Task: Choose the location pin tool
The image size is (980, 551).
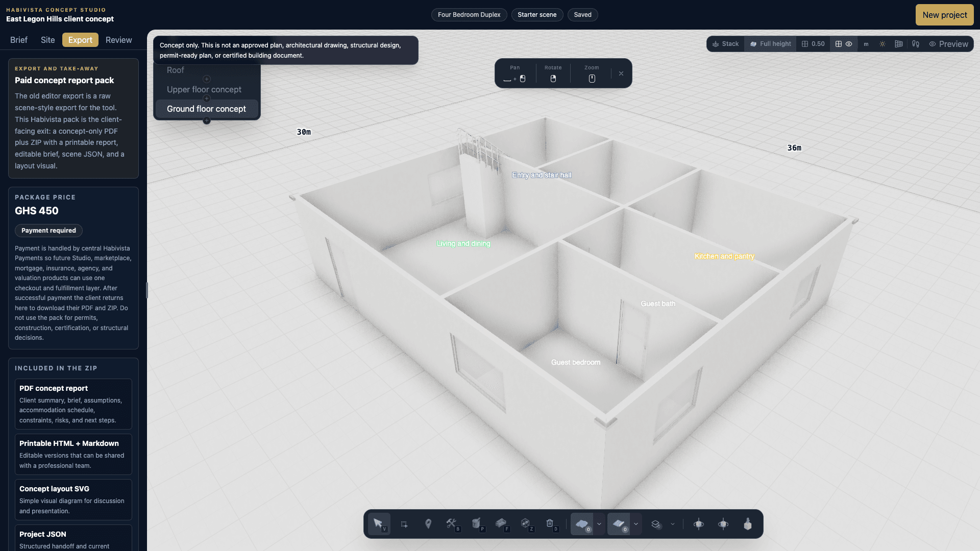Action: coord(428,524)
